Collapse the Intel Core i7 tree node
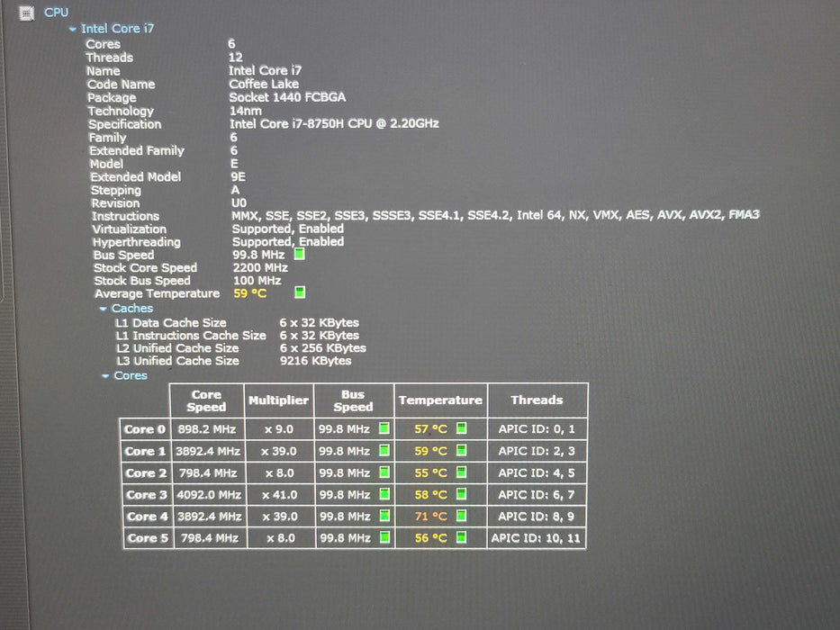The image size is (840, 630). pos(73,30)
